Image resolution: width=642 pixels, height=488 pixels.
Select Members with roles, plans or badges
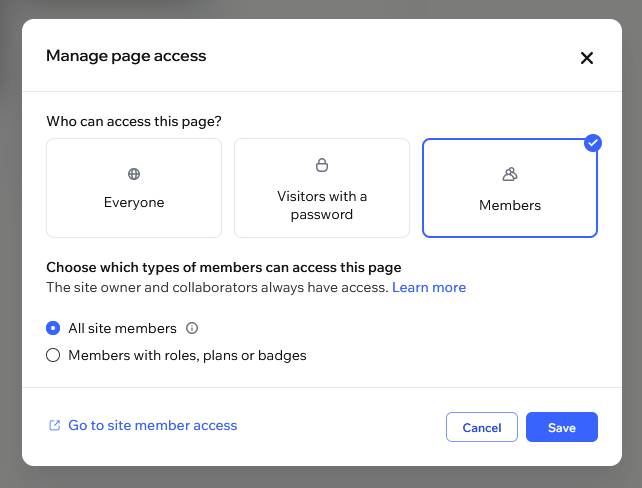click(53, 355)
